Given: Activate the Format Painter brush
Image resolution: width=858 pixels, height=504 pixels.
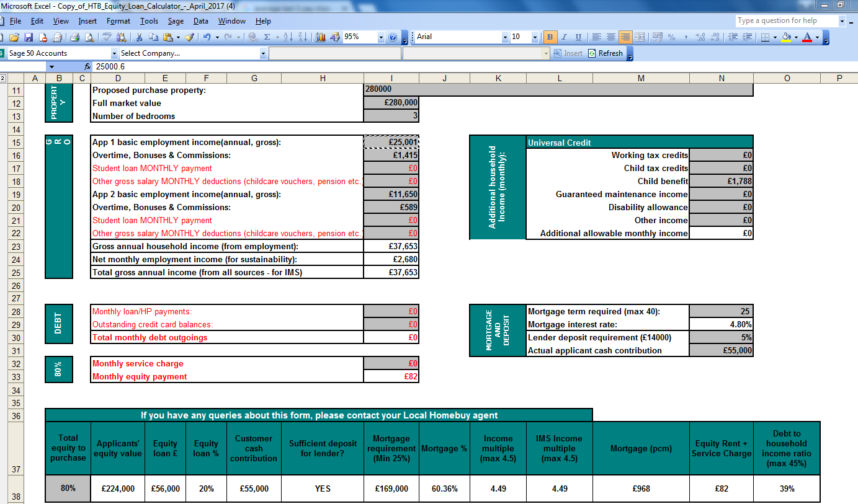Looking at the screenshot, I should pos(189,37).
